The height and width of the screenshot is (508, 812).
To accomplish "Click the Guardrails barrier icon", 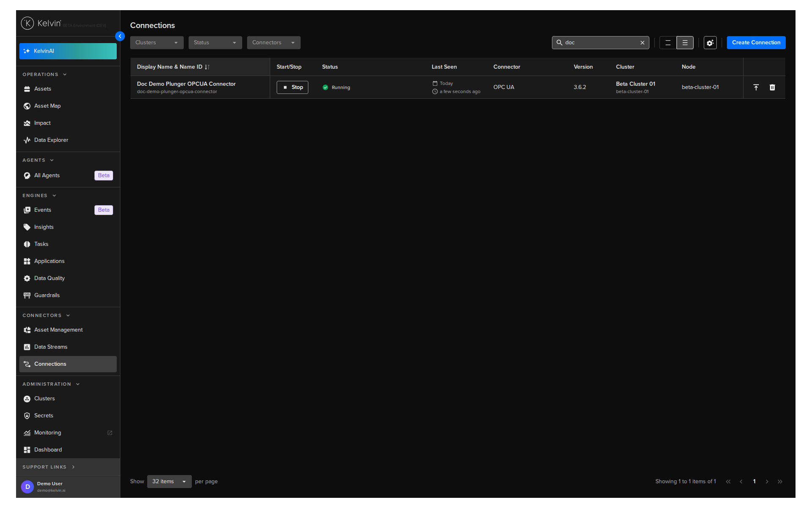I will coord(27,295).
